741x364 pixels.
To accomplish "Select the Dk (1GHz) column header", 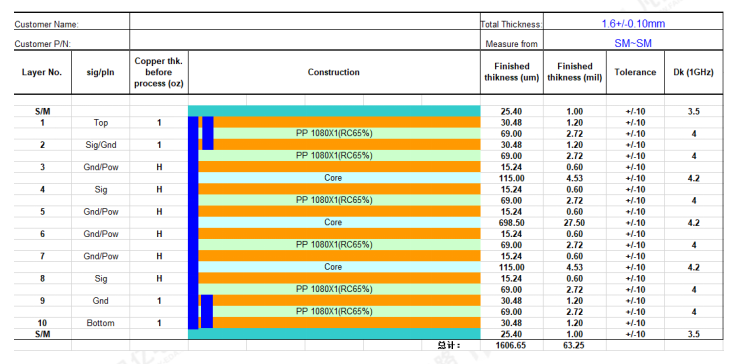I will click(x=694, y=72).
